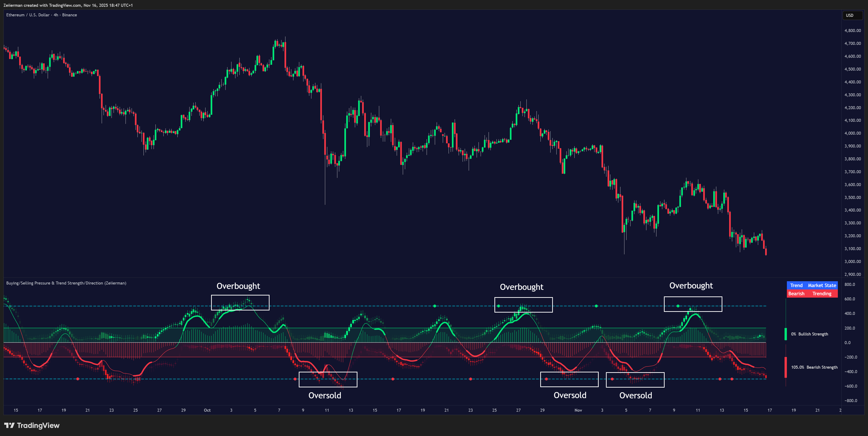Click the 0% Bullish Strength label
The height and width of the screenshot is (436, 868).
809,334
